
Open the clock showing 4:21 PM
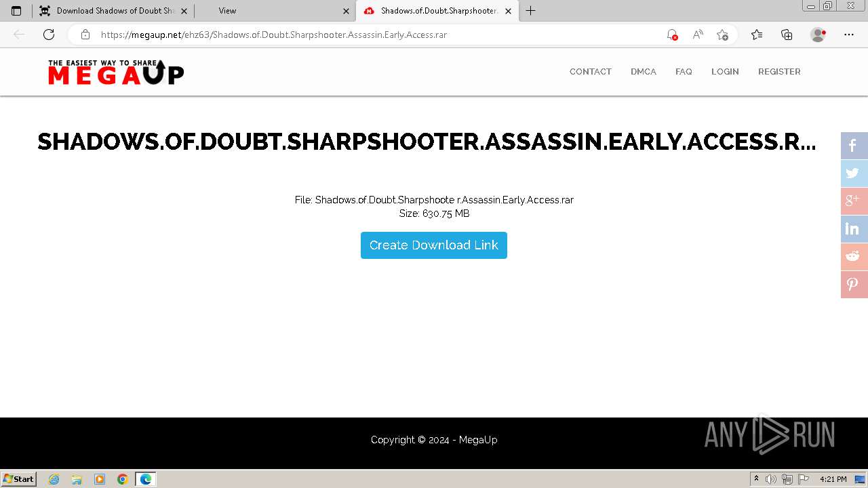pos(833,479)
